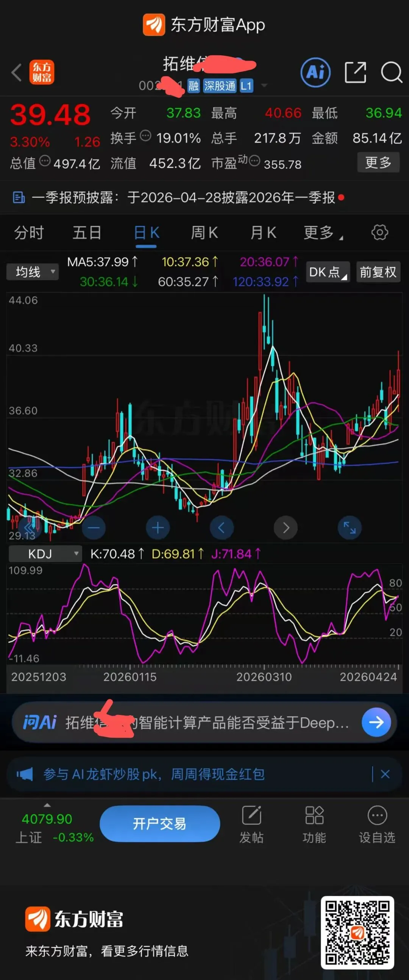Zoom out chart with minus icon
The width and height of the screenshot is (409, 980).
(94, 527)
